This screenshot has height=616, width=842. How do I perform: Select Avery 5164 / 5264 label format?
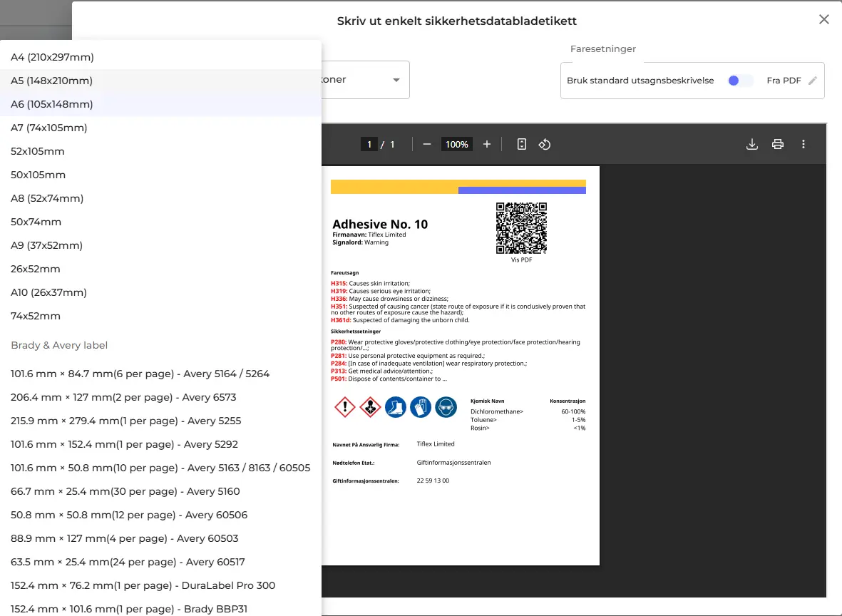[140, 374]
